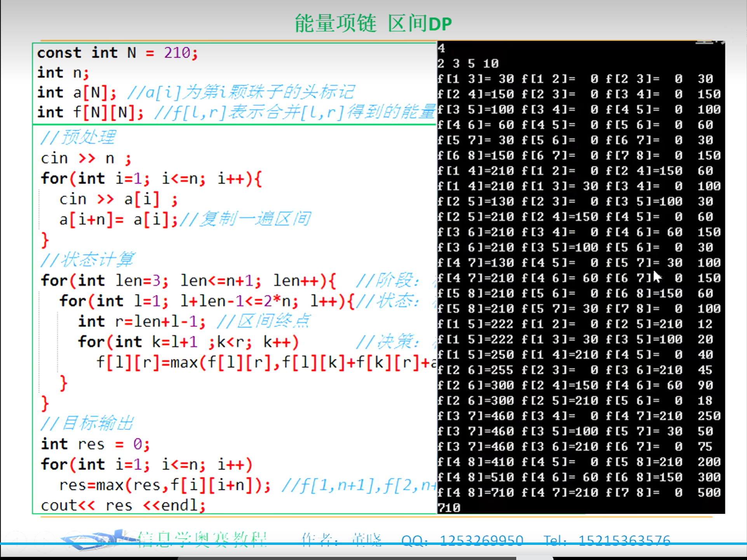Click the code line cout<< res <<endl
Image resolution: width=747 pixels, height=560 pixels.
[123, 505]
